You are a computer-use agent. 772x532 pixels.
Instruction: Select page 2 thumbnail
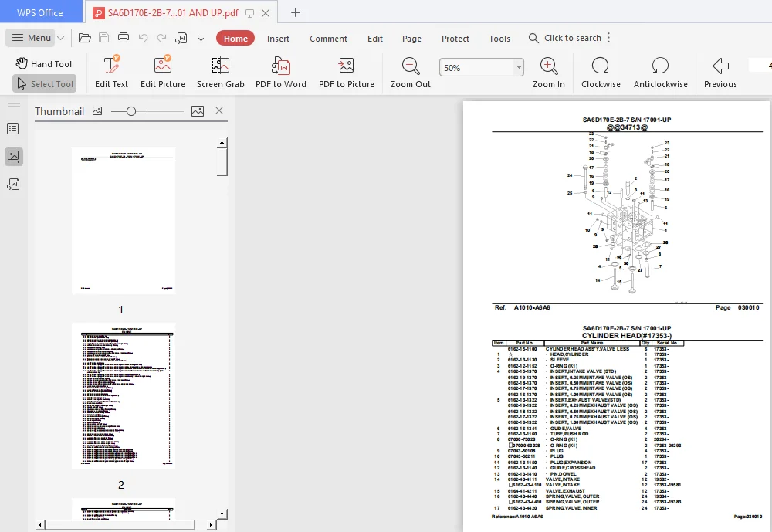pos(123,396)
